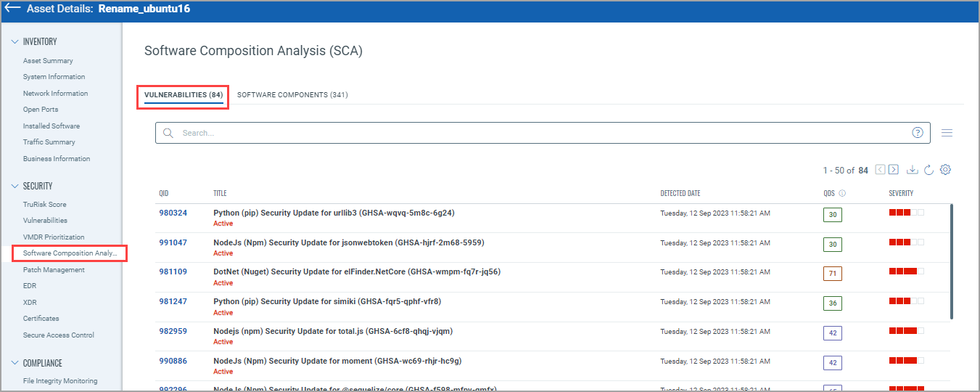The width and height of the screenshot is (980, 392).
Task: Open QID 981247 link
Action: (173, 301)
